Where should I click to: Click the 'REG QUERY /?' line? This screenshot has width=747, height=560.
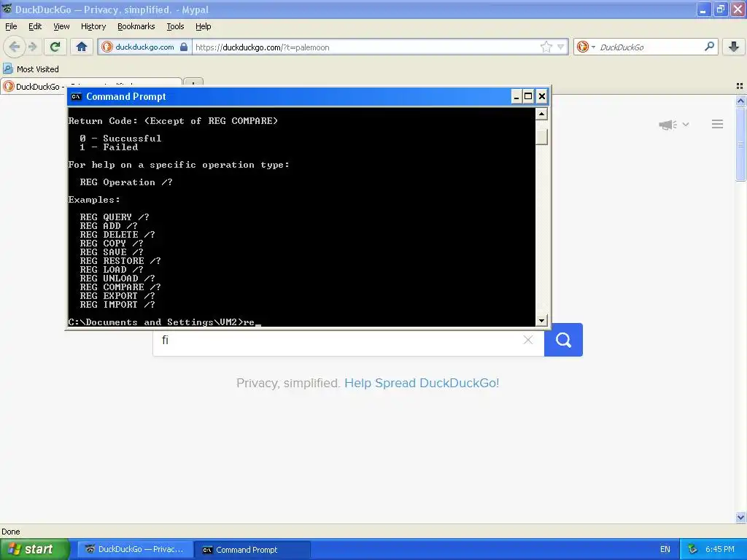point(115,217)
